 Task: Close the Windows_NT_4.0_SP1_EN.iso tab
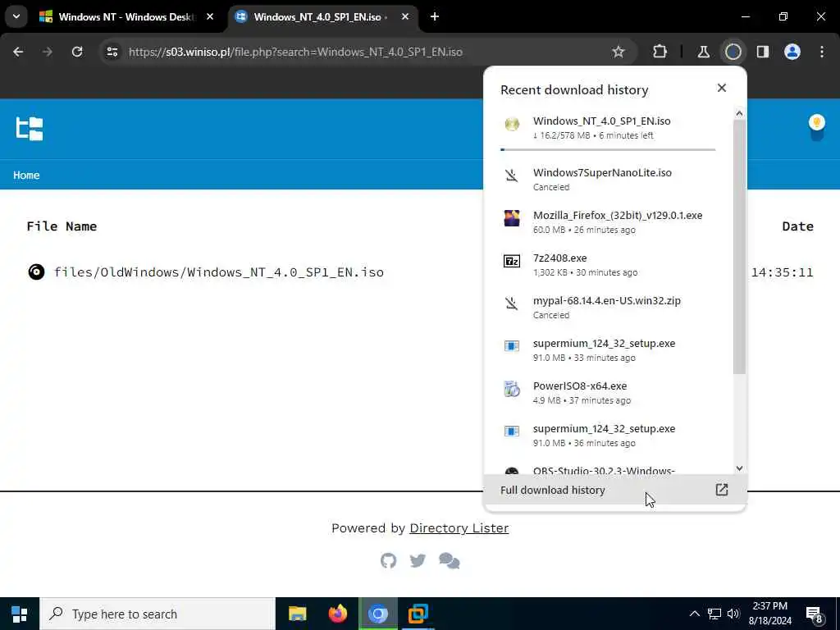point(405,17)
